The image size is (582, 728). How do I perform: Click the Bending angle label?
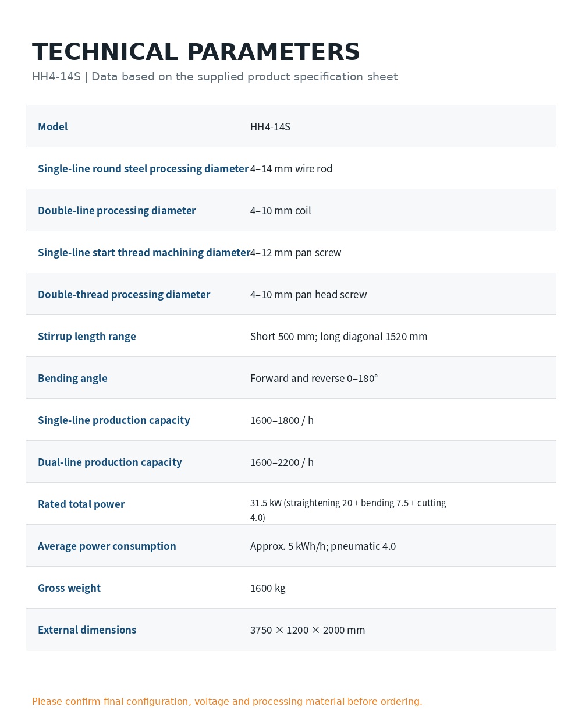coord(73,378)
